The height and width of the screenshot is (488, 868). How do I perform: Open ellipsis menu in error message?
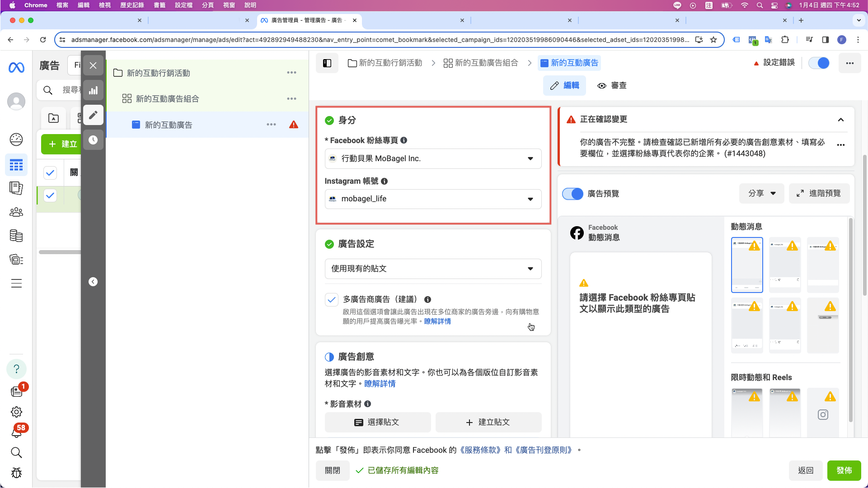841,145
